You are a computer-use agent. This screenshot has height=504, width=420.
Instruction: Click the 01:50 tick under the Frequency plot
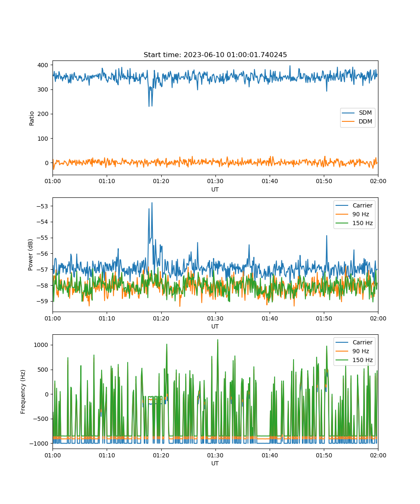click(323, 455)
